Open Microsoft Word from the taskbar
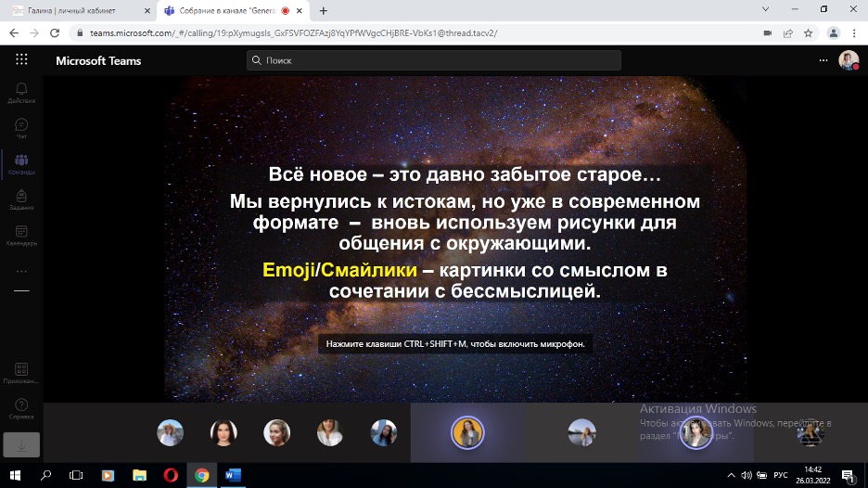The width and height of the screenshot is (868, 488). click(x=233, y=475)
